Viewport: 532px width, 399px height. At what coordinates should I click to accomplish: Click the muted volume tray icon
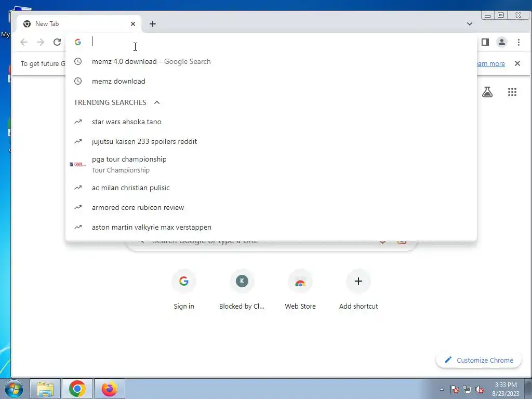(x=480, y=389)
